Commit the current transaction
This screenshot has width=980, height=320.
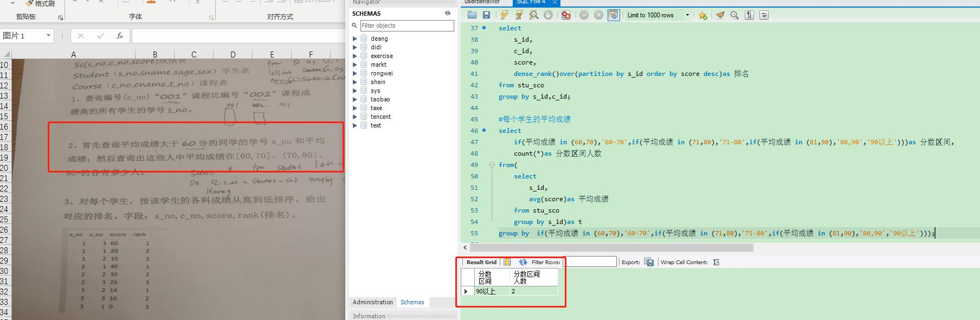[584, 15]
